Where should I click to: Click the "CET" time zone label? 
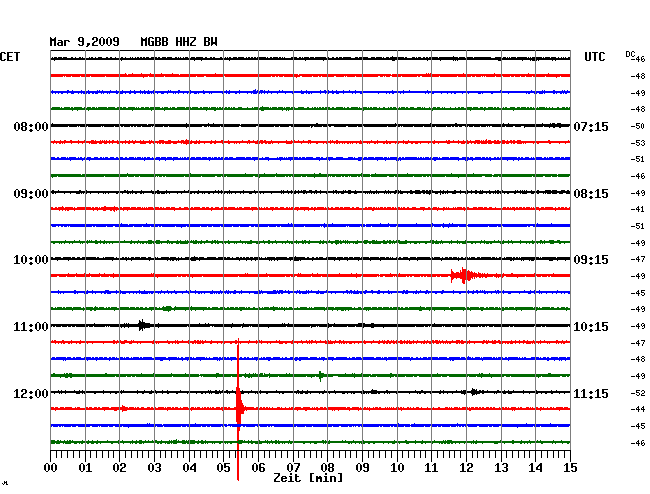tap(10, 57)
